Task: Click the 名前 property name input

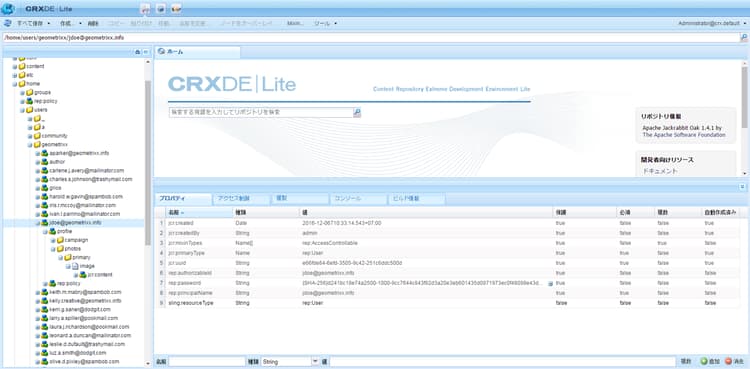Action: (207, 361)
